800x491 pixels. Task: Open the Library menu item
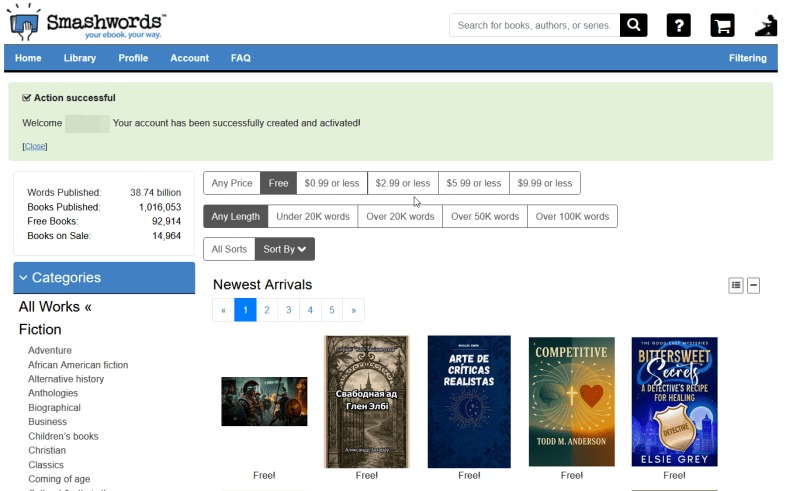pos(80,58)
